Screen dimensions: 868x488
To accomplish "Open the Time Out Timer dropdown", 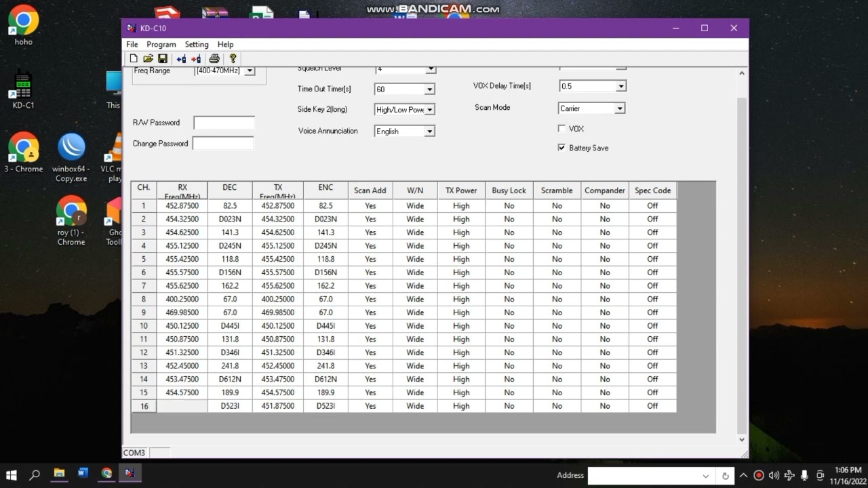I will (429, 89).
